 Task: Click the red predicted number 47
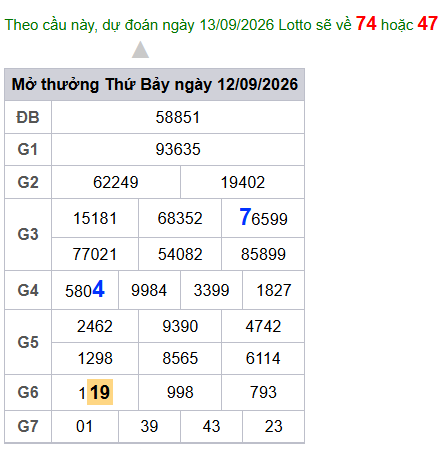[x=428, y=24]
